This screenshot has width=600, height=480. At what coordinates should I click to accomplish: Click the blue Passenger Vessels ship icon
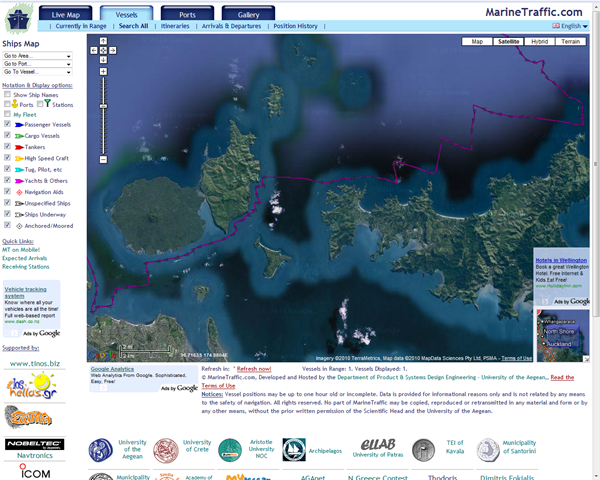pos(19,125)
